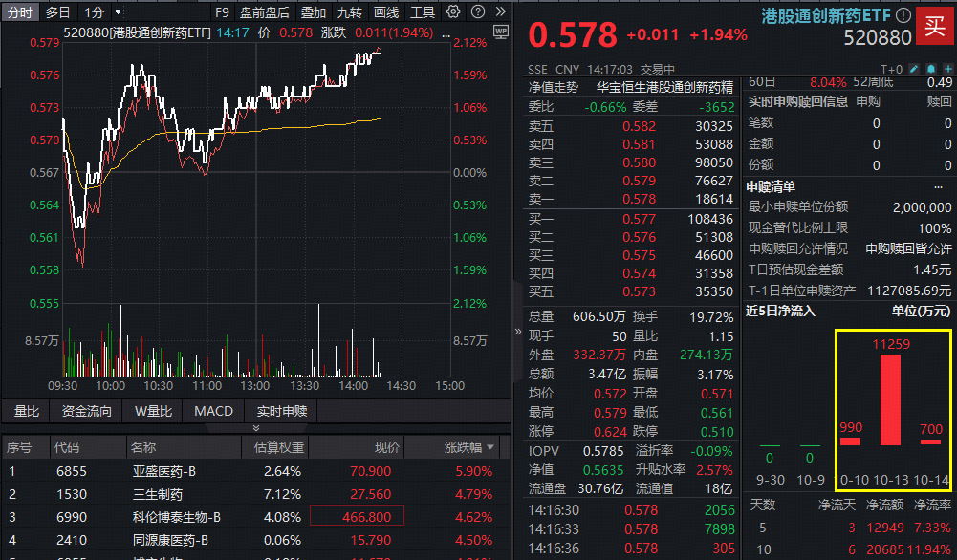Click the bell alert icon near T+0
Viewport: 957px width, 560px height.
[930, 69]
